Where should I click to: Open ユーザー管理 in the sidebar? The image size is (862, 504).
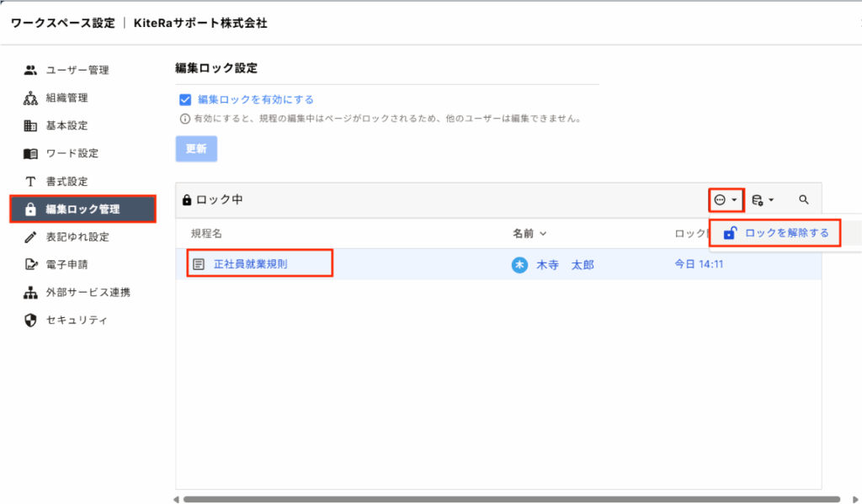coord(77,70)
